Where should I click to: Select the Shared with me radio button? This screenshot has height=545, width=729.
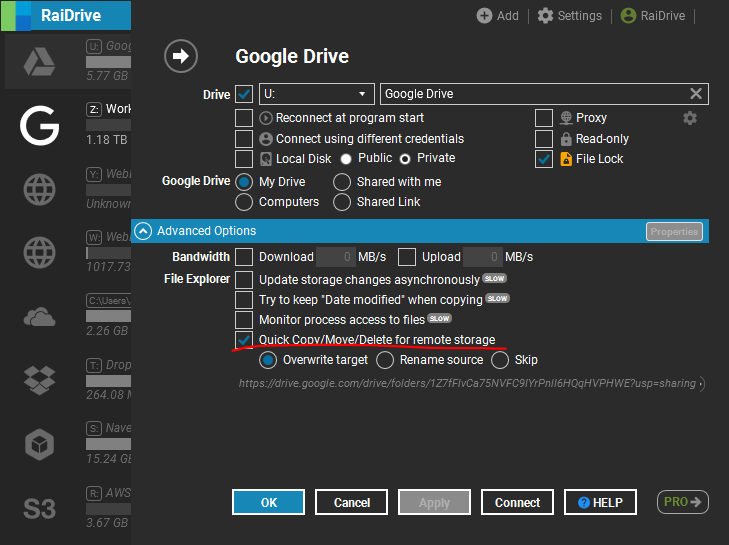pos(342,182)
